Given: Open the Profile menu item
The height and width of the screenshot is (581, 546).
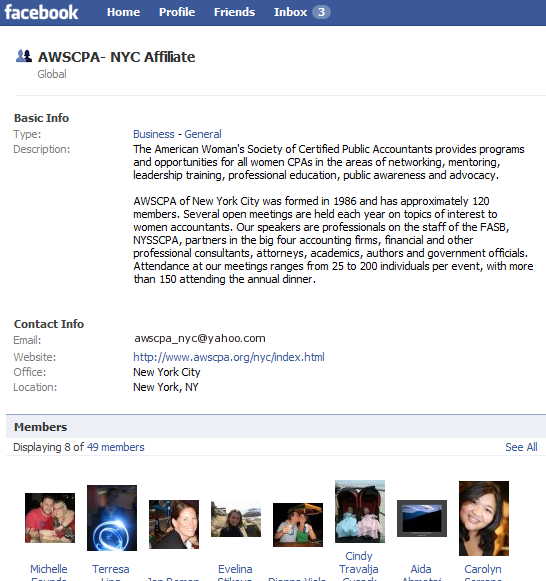Looking at the screenshot, I should 177,12.
